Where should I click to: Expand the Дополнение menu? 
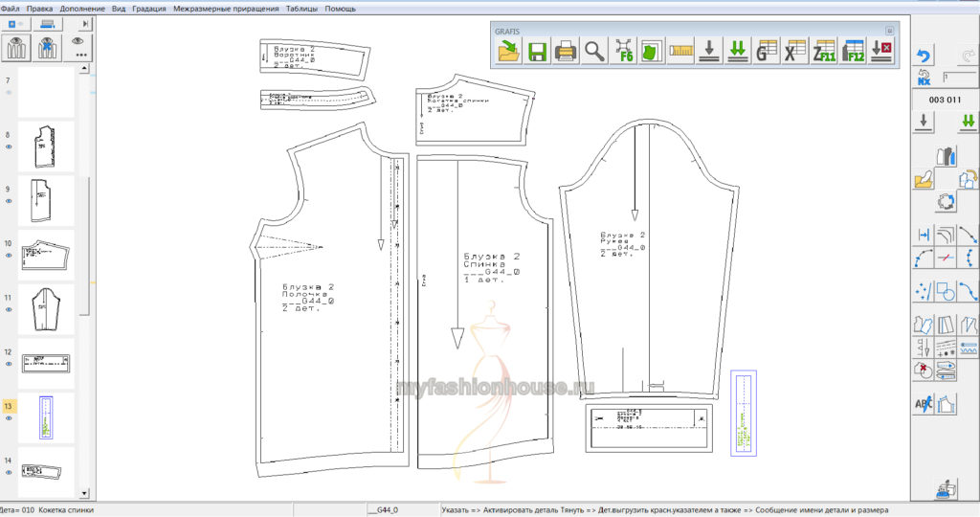click(83, 9)
